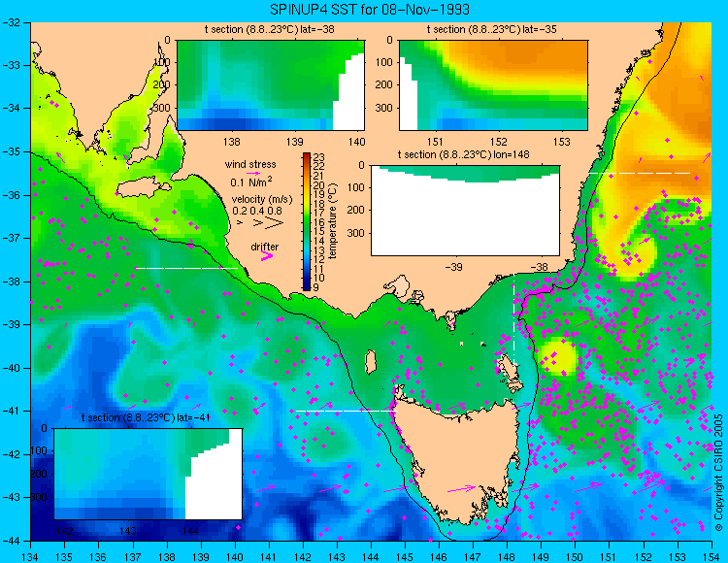
Task: Click the '20' label on the color bar
Action: coord(319,184)
